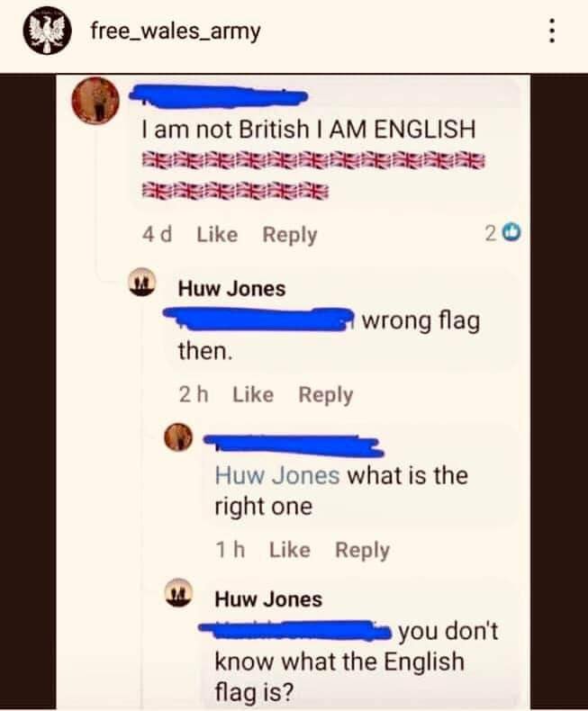Viewport: 588px width, 711px height.
Task: Click the 4 d timestamp
Action: [157, 234]
